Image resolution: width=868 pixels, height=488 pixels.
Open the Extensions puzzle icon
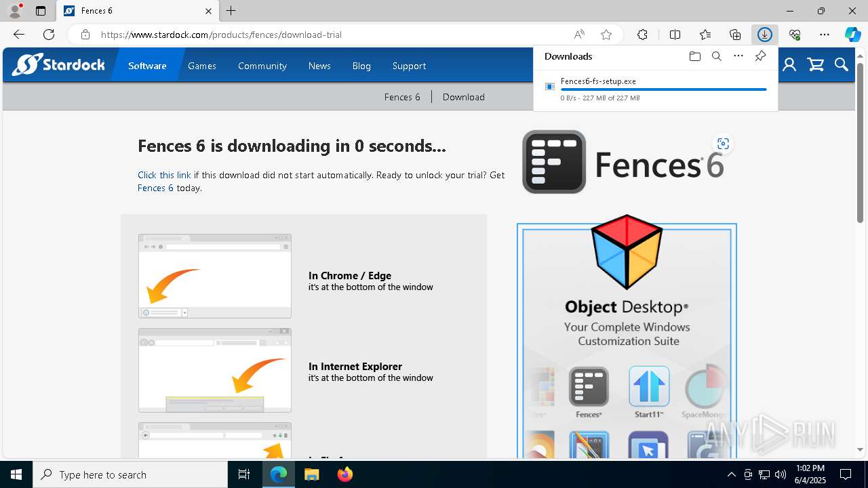click(642, 35)
